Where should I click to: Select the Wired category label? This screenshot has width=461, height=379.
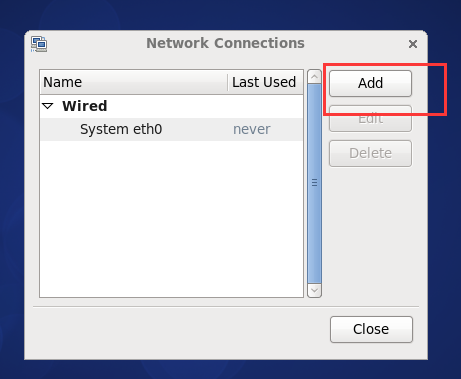pos(85,106)
